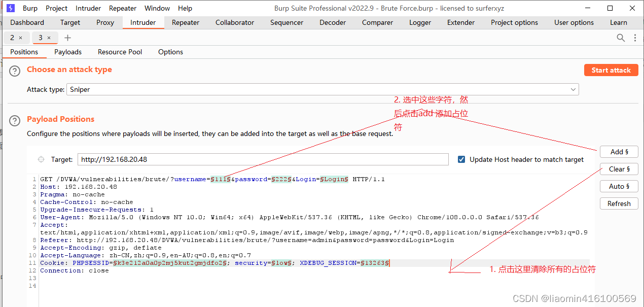This screenshot has width=644, height=307.
Task: Click the Accept-Language header line
Action: click(146, 255)
